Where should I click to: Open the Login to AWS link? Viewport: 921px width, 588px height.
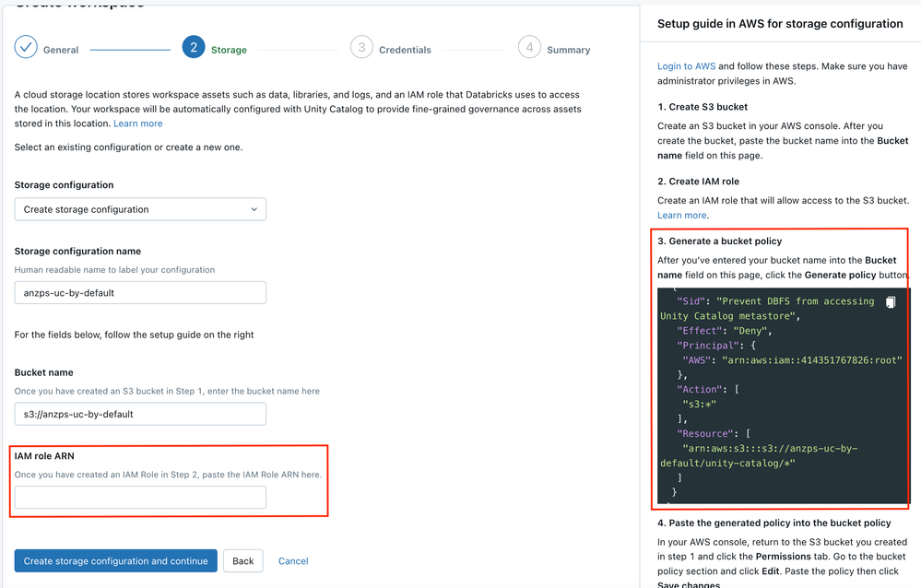coord(686,66)
